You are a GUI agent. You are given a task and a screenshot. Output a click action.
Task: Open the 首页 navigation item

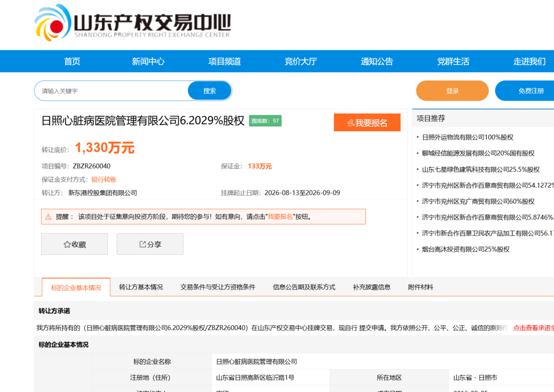coord(72,62)
